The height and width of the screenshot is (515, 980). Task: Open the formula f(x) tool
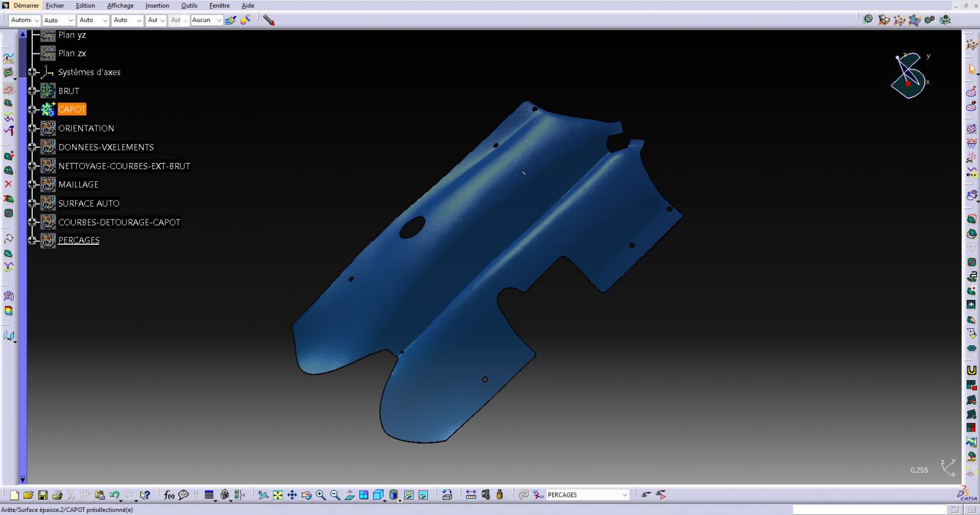pos(169,495)
